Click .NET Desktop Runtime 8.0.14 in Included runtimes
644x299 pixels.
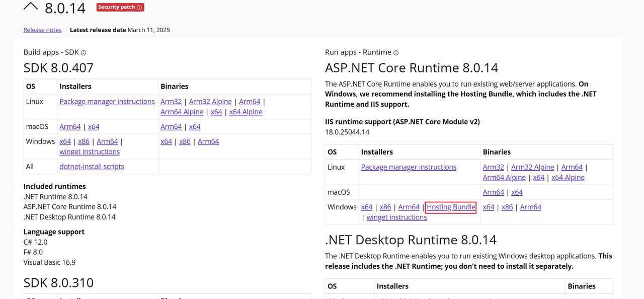pyautogui.click(x=69, y=217)
